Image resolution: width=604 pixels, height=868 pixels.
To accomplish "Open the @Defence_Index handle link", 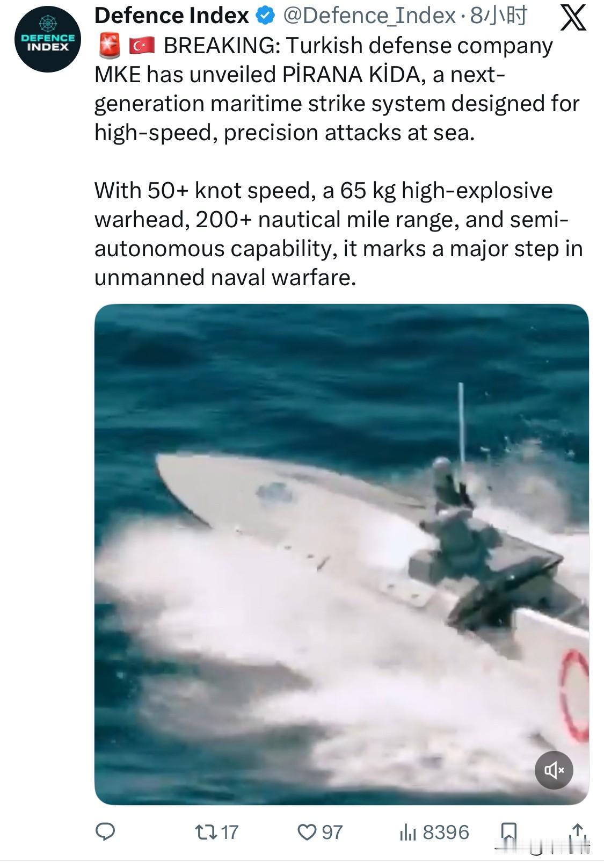I will [369, 16].
